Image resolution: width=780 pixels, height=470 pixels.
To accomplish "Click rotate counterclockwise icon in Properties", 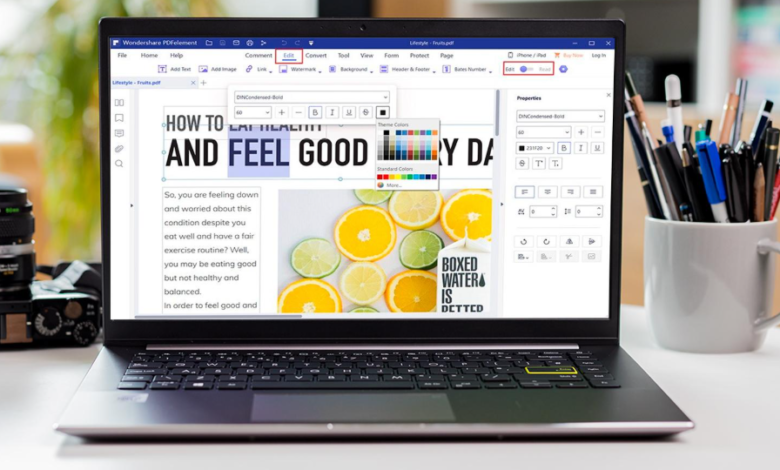I will tap(523, 242).
